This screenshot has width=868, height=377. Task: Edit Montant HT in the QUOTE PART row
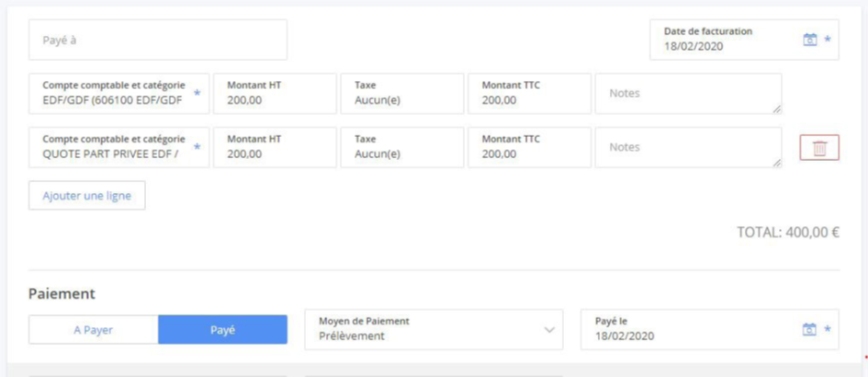[275, 147]
